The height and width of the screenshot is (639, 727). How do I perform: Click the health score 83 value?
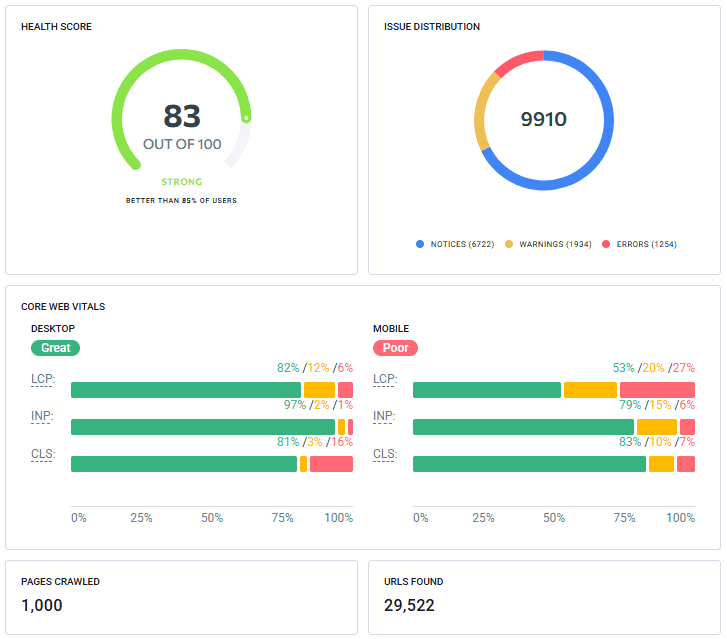(x=182, y=116)
